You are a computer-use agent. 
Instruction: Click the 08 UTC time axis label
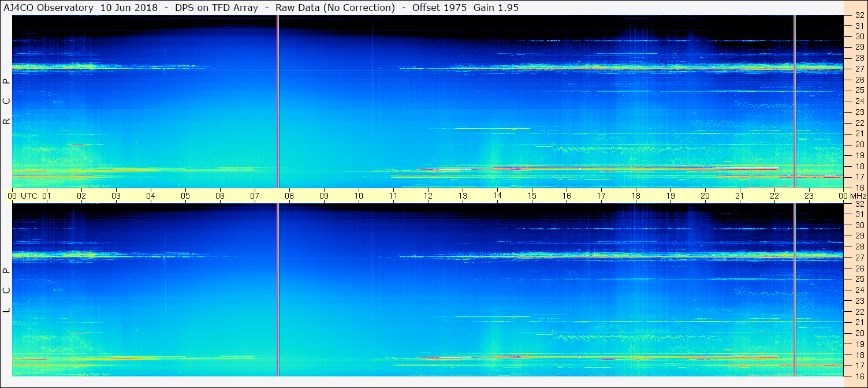pos(289,196)
